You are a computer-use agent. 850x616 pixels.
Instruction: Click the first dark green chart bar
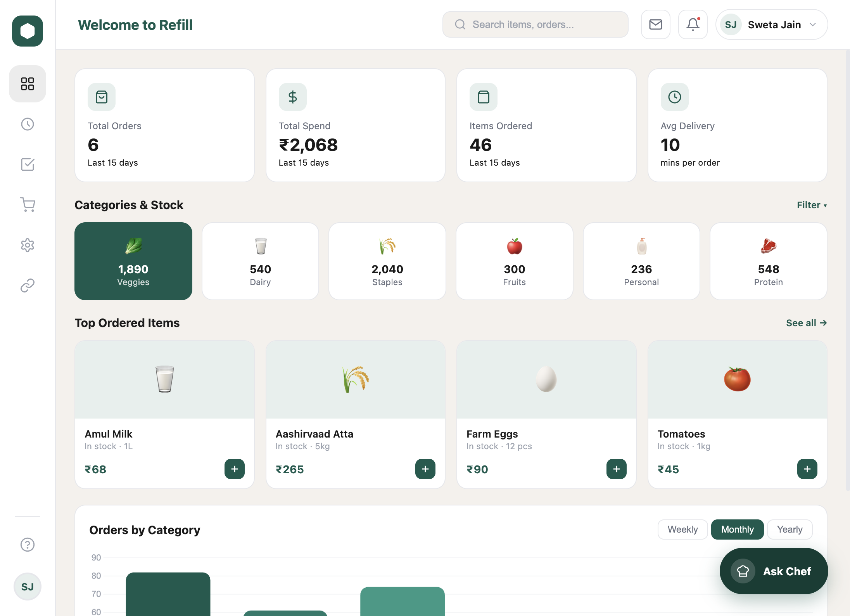pyautogui.click(x=168, y=594)
